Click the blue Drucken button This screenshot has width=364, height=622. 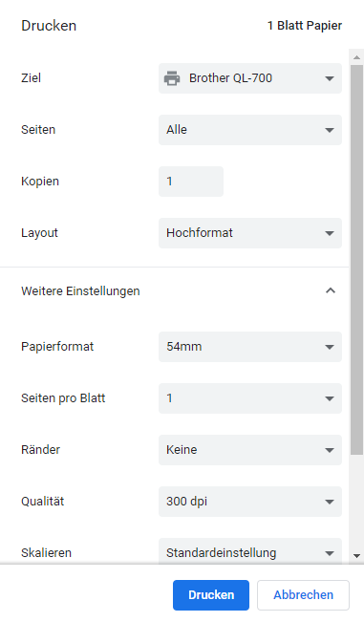211,595
